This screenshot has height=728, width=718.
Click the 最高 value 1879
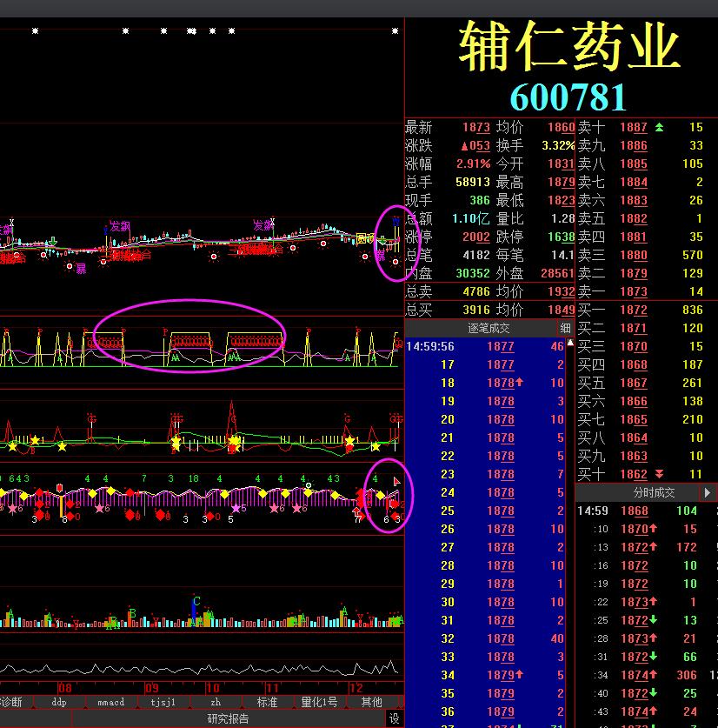pos(562,182)
